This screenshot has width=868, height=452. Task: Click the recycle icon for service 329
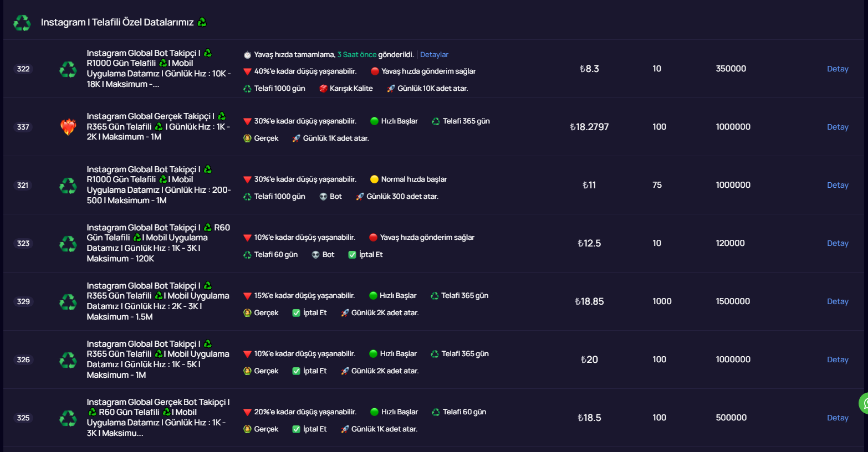tap(68, 302)
